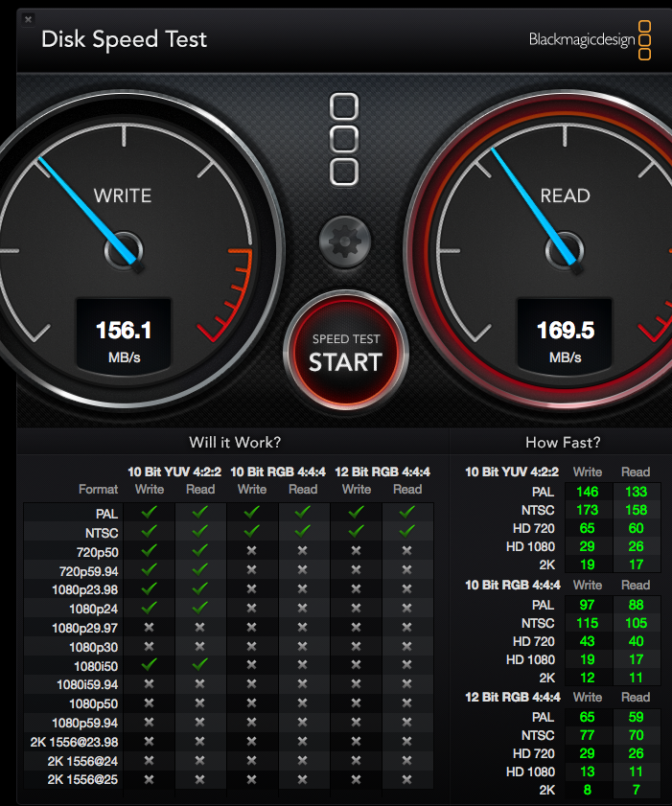The image size is (672, 806).
Task: Click value 115 for 10 Bit RGB NTSC write
Action: (588, 623)
